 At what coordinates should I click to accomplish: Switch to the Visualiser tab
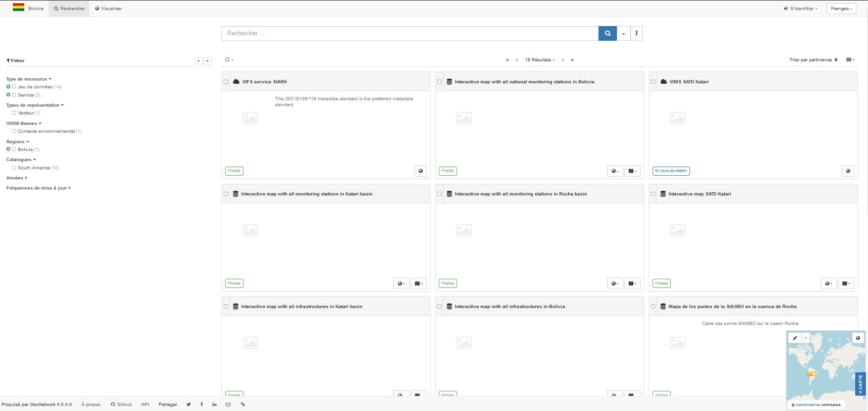(x=108, y=9)
